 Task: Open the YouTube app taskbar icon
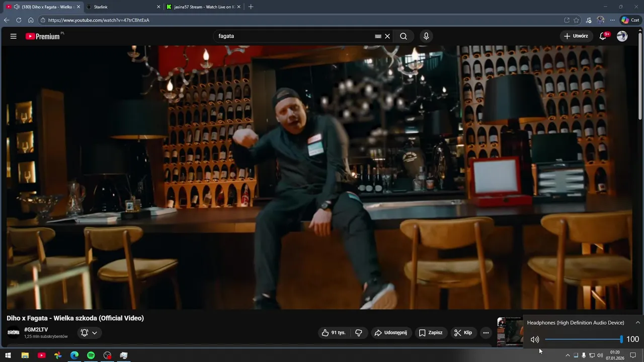tap(41, 355)
